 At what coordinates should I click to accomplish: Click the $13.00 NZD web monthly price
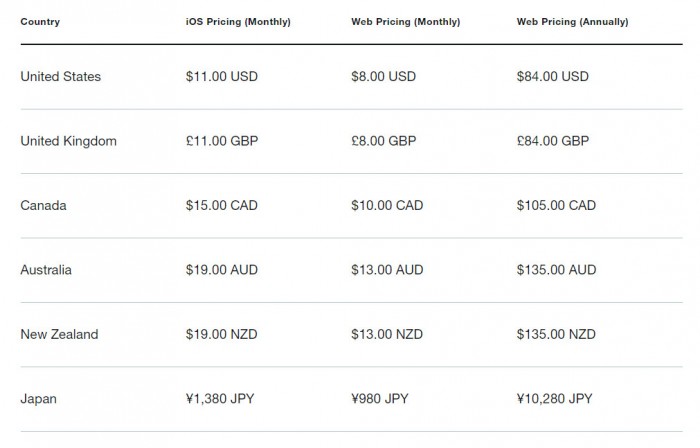click(387, 334)
